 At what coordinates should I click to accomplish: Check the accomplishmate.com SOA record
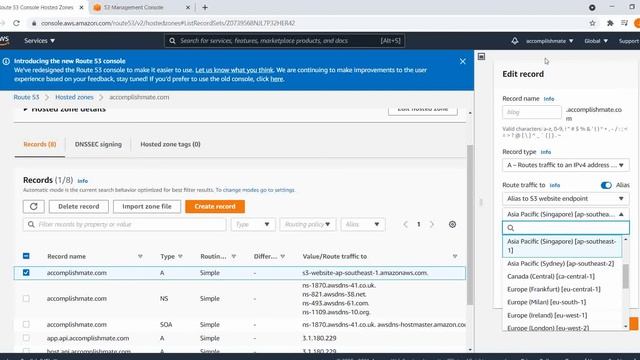pos(26,324)
